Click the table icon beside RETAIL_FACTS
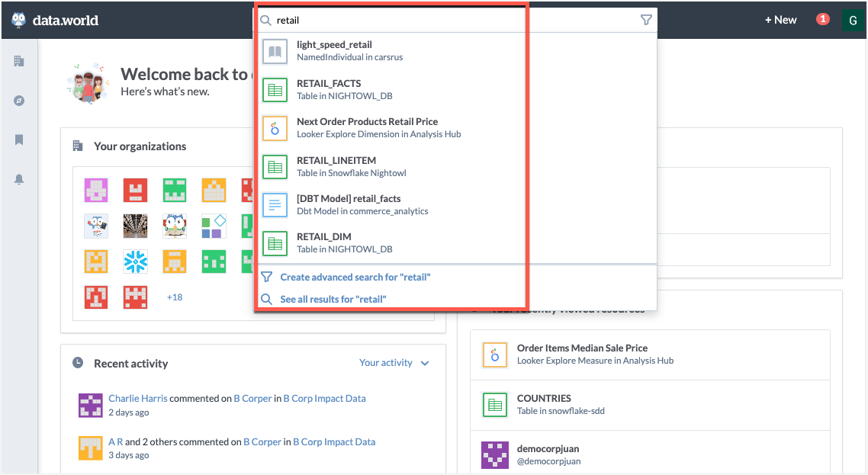 (x=275, y=90)
